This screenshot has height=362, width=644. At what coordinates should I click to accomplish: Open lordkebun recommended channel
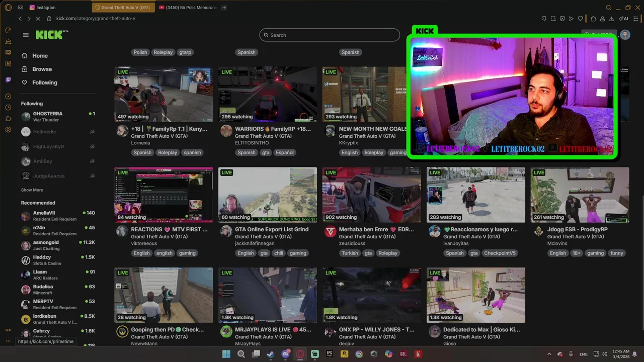point(58,319)
